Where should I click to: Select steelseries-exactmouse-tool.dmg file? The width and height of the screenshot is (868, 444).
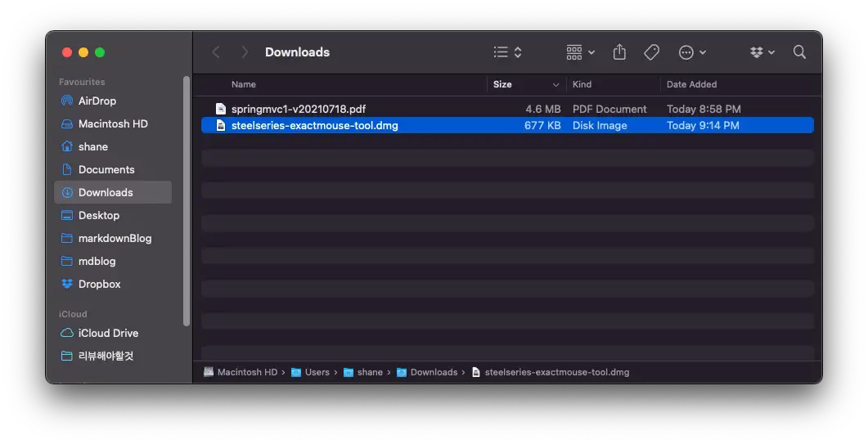click(507, 125)
